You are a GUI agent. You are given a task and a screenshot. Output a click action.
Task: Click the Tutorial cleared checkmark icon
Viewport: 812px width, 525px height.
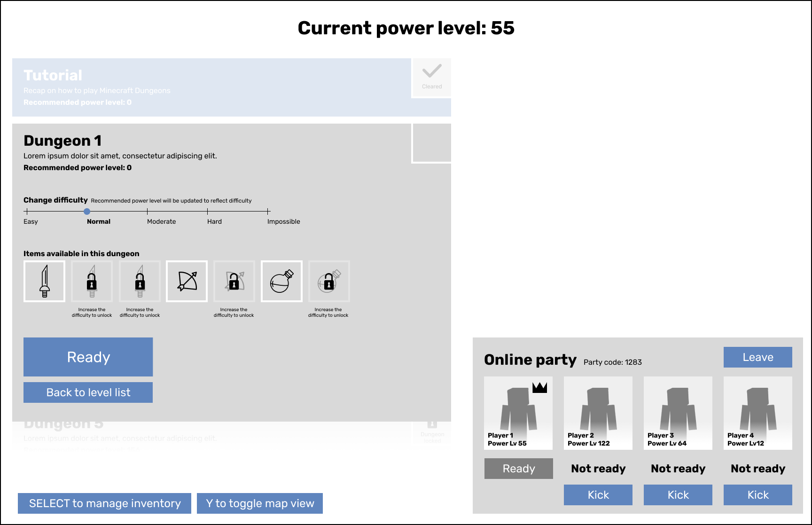coord(432,71)
